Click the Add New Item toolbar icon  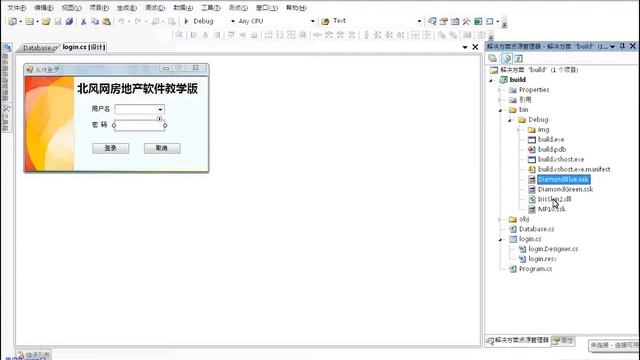pos(29,21)
